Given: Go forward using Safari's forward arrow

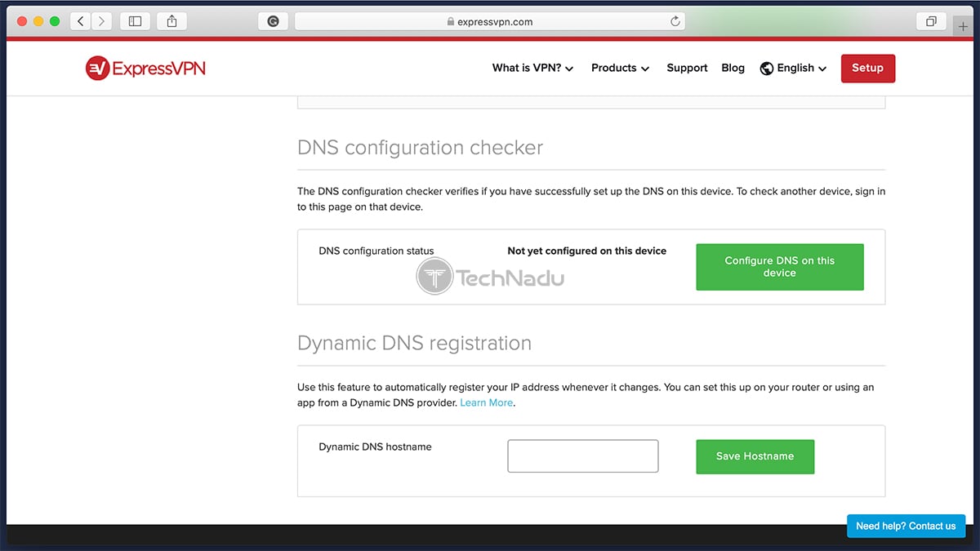Looking at the screenshot, I should coord(101,21).
